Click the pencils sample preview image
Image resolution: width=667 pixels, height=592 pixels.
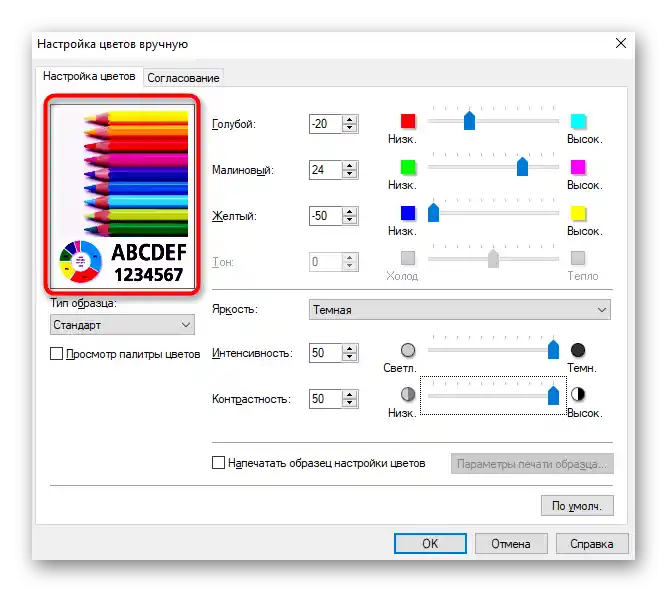pyautogui.click(x=123, y=195)
